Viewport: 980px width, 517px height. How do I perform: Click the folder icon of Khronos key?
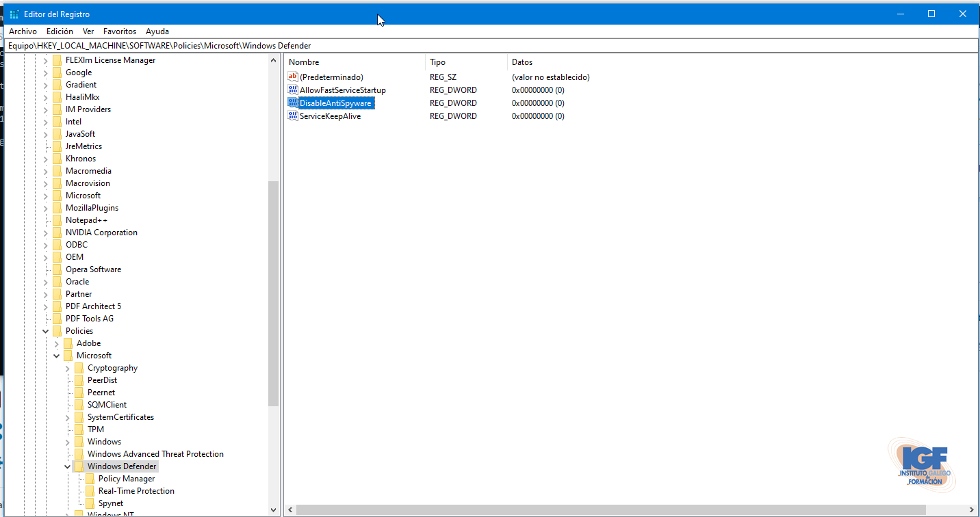[57, 159]
